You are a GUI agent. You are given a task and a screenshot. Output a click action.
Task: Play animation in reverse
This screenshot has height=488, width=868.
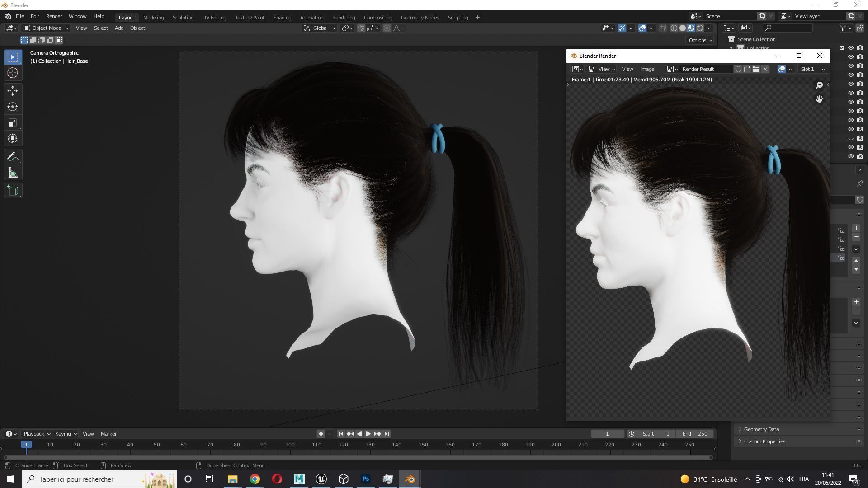point(359,434)
